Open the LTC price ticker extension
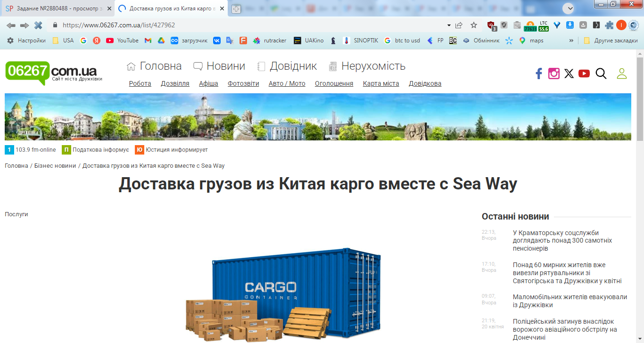Screen dimensions: 644x343 click(x=544, y=25)
